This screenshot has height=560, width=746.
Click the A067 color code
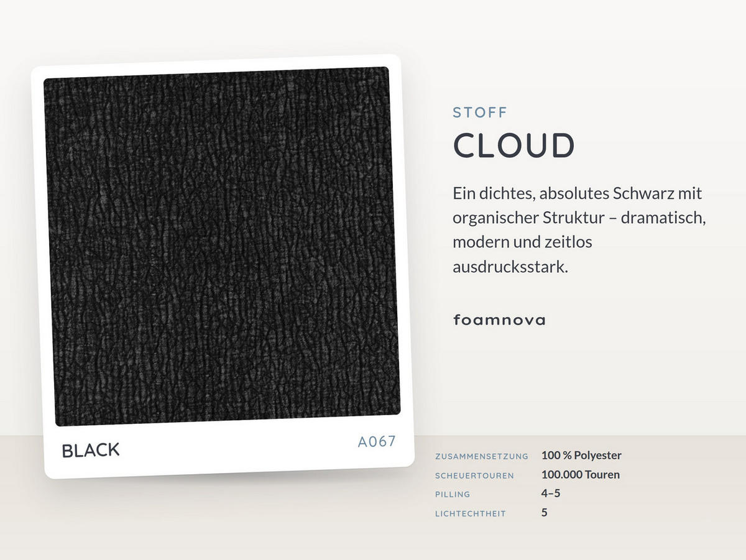[x=377, y=442]
